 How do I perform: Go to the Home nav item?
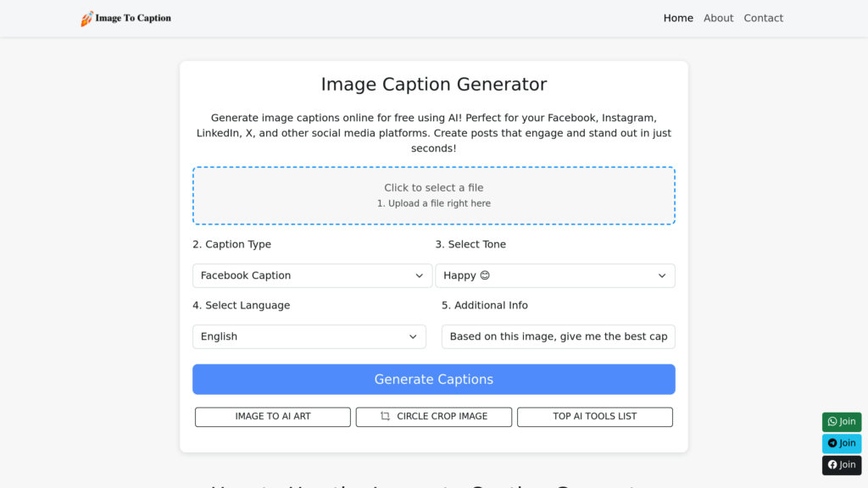678,19
